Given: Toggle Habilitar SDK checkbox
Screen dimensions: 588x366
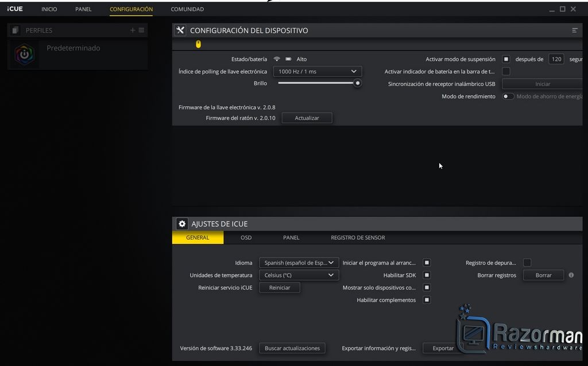Looking at the screenshot, I should click(427, 275).
